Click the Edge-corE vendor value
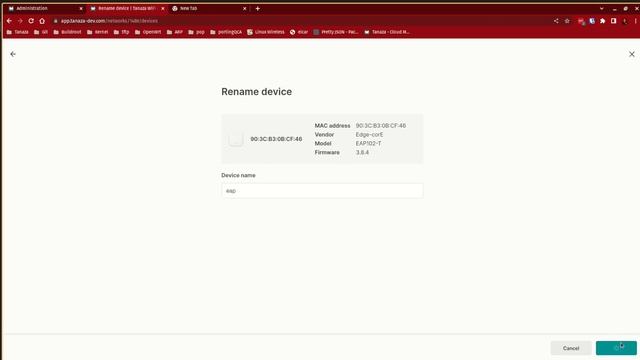 [369, 135]
